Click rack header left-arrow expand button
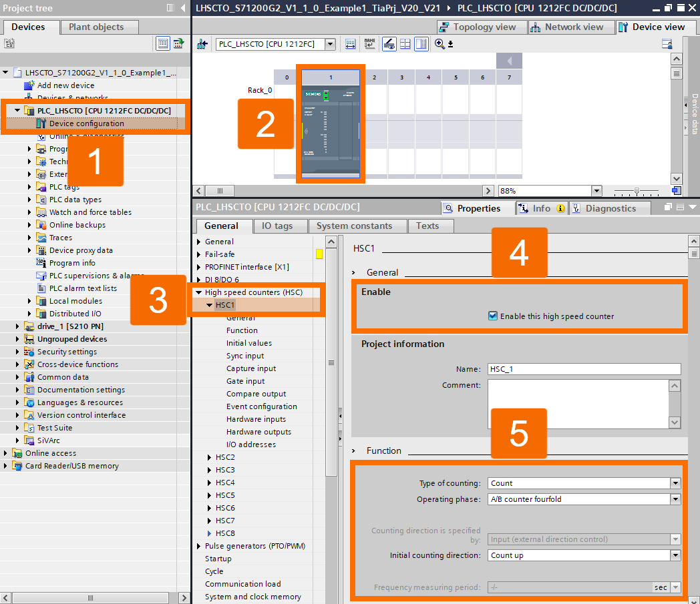Viewport: 700px width, 604px height. click(509, 61)
